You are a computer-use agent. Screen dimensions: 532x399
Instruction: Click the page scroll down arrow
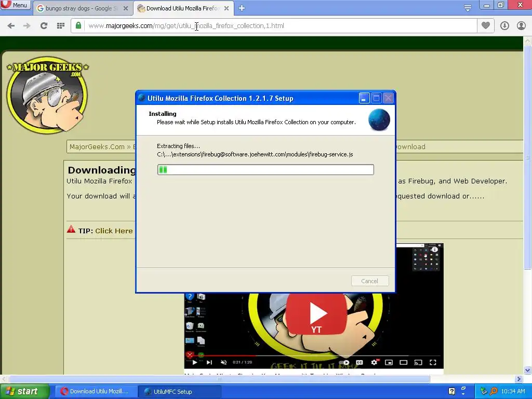click(528, 370)
